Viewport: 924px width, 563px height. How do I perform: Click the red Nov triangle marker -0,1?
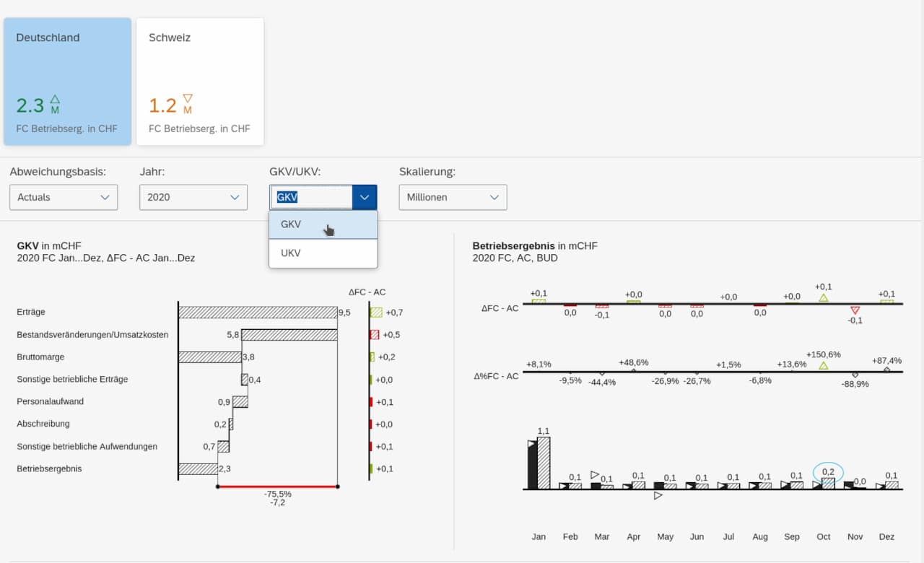point(855,310)
